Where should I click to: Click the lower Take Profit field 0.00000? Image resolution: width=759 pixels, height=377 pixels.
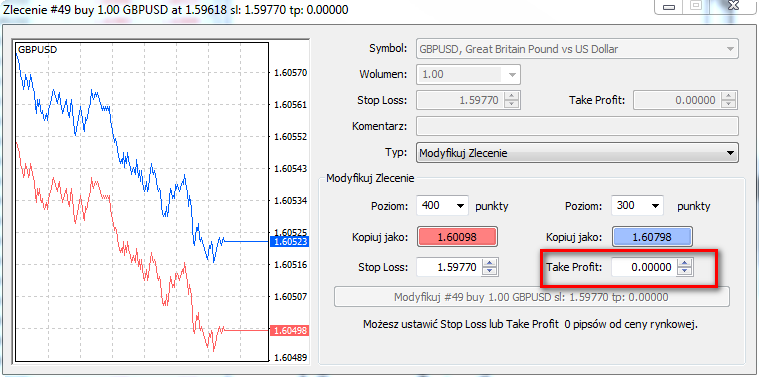tap(644, 267)
